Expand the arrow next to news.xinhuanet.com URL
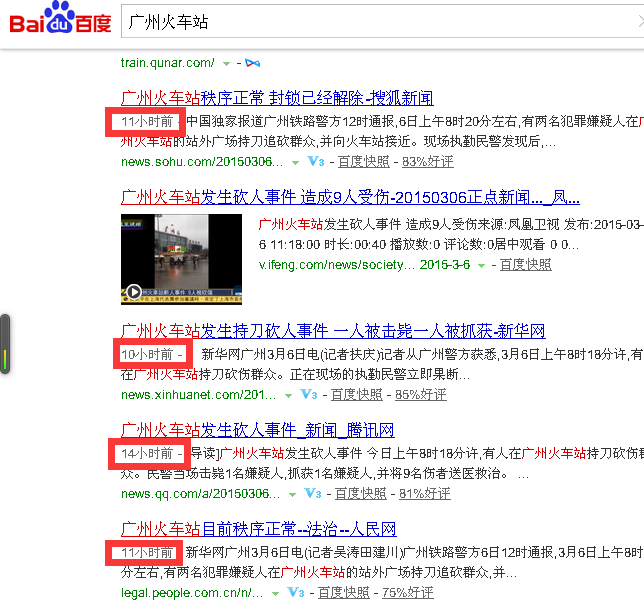This screenshot has height=611, width=644. coord(288,396)
